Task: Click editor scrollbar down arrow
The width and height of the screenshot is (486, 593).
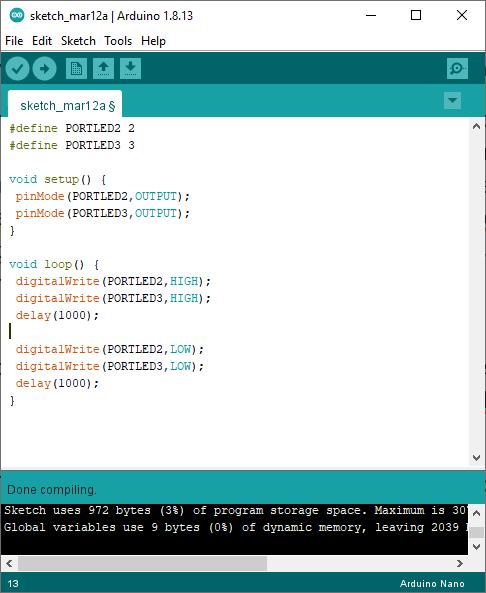Action: point(477,458)
